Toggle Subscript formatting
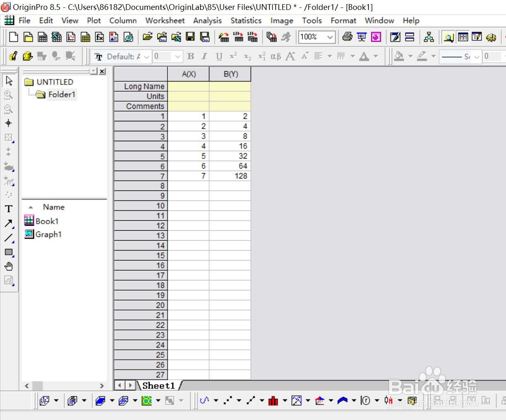The image size is (506, 420). tap(247, 56)
